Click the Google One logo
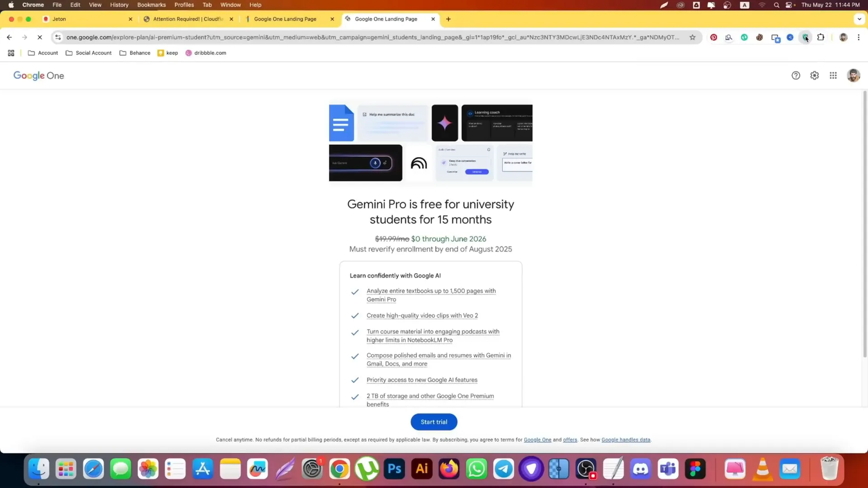 pos(39,76)
